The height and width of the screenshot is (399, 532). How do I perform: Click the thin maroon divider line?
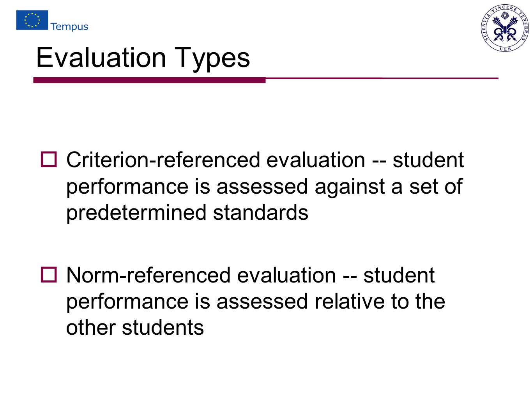(x=382, y=78)
